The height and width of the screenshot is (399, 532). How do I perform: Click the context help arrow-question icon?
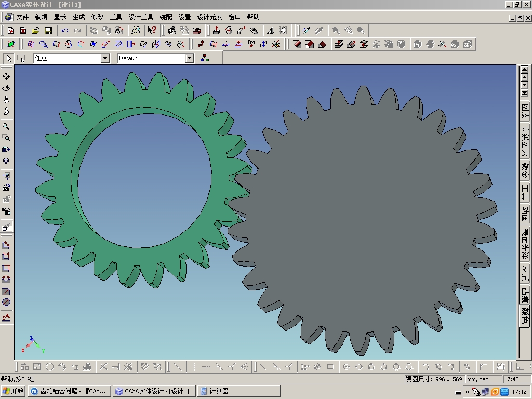(152, 31)
